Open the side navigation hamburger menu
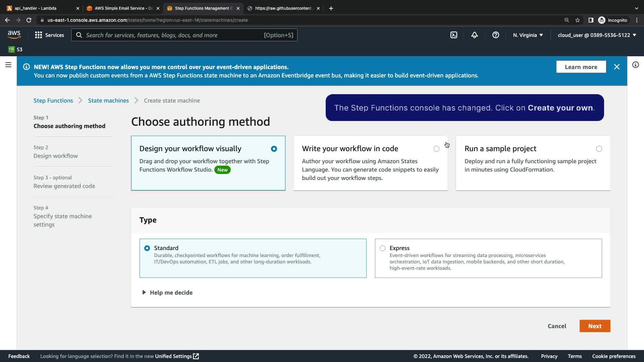Viewport: 644px width, 362px height. pos(8,65)
